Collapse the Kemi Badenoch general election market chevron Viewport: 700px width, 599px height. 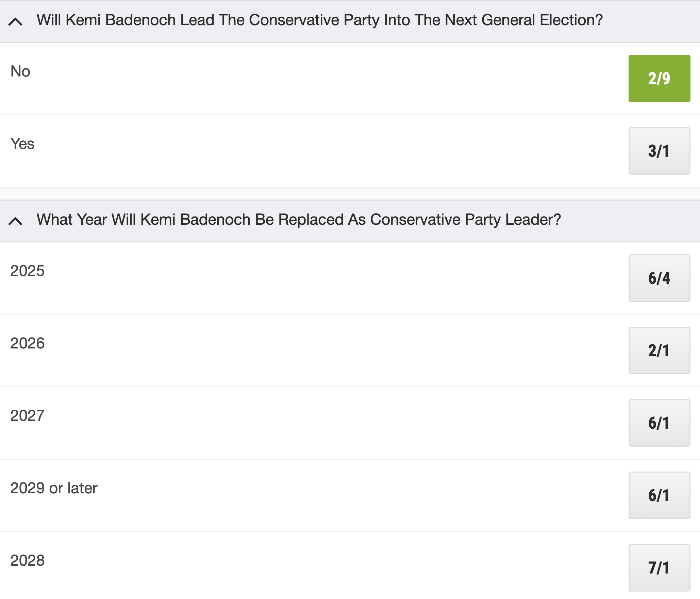tap(15, 22)
